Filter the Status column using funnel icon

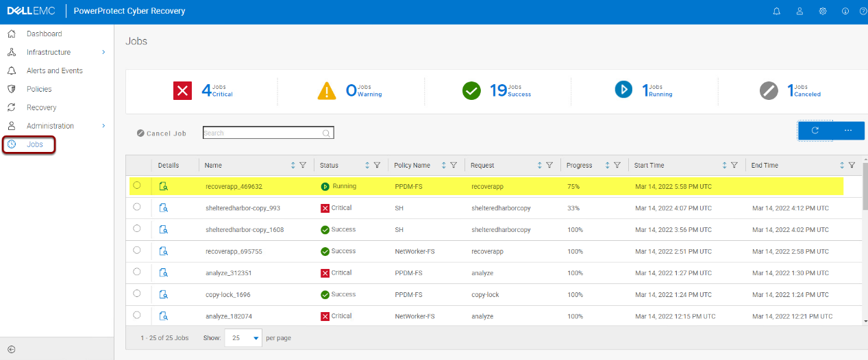pyautogui.click(x=377, y=166)
